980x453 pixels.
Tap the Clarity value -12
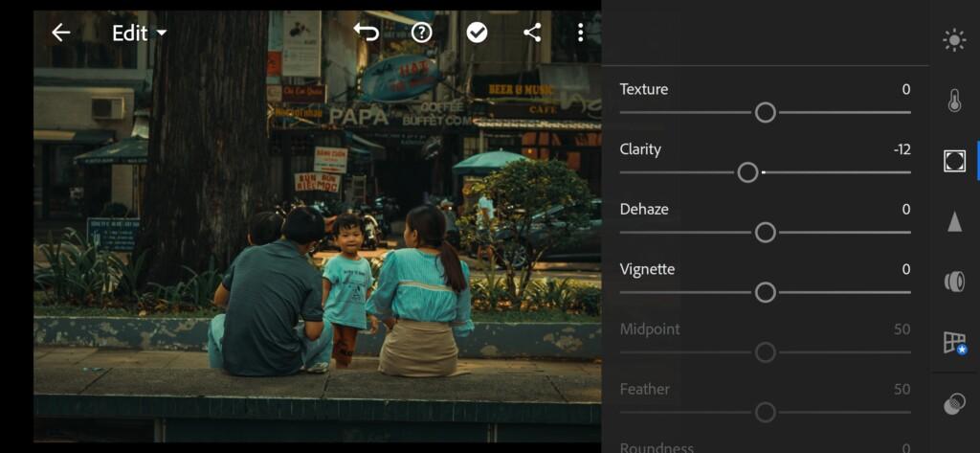click(902, 149)
